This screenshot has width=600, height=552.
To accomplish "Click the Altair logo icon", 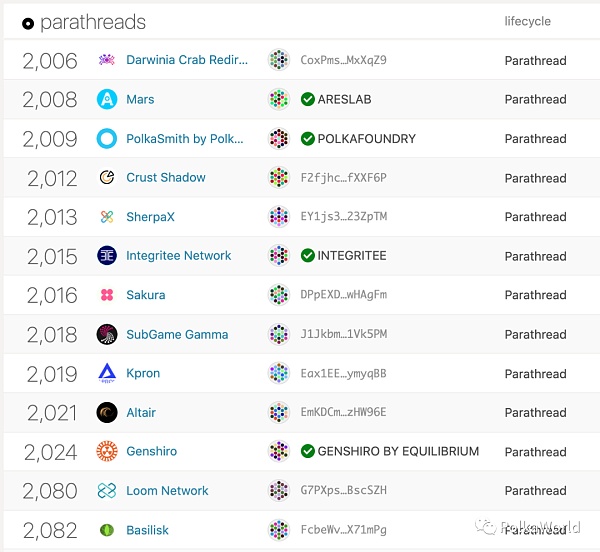I will tap(107, 412).
